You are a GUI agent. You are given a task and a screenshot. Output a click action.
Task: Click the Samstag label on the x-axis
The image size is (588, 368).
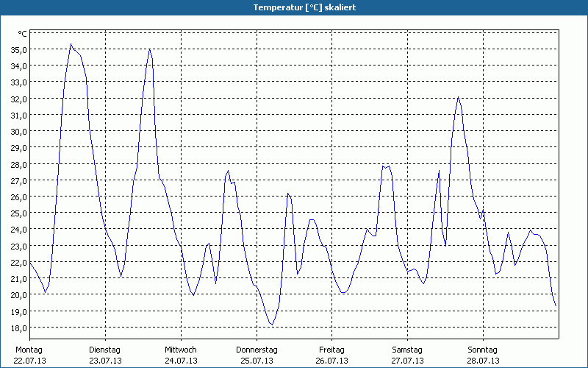click(407, 350)
